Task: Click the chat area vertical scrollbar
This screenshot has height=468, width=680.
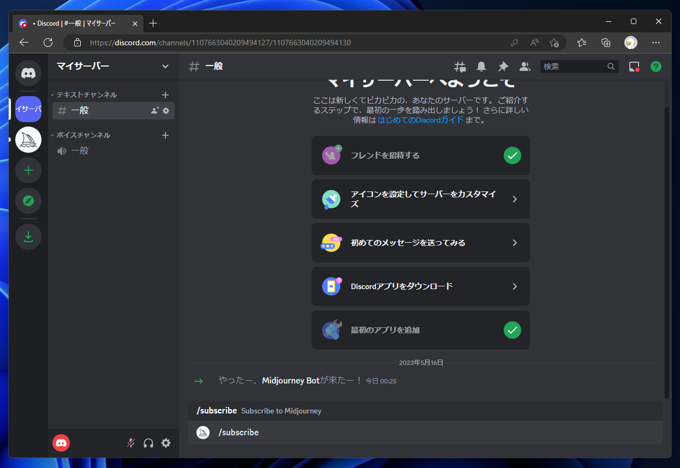Action: pyautogui.click(x=667, y=252)
